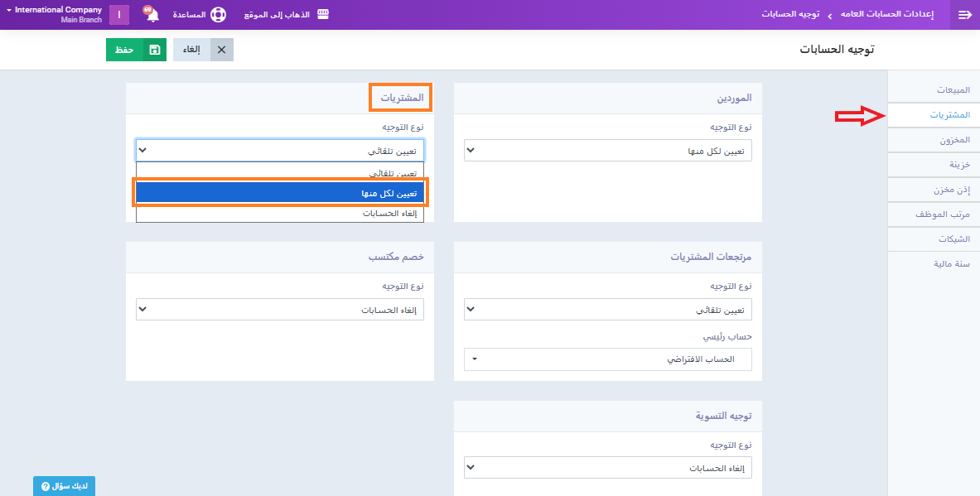Open the الموردين routing type dropdown
This screenshot has height=496, width=980.
pos(607,151)
